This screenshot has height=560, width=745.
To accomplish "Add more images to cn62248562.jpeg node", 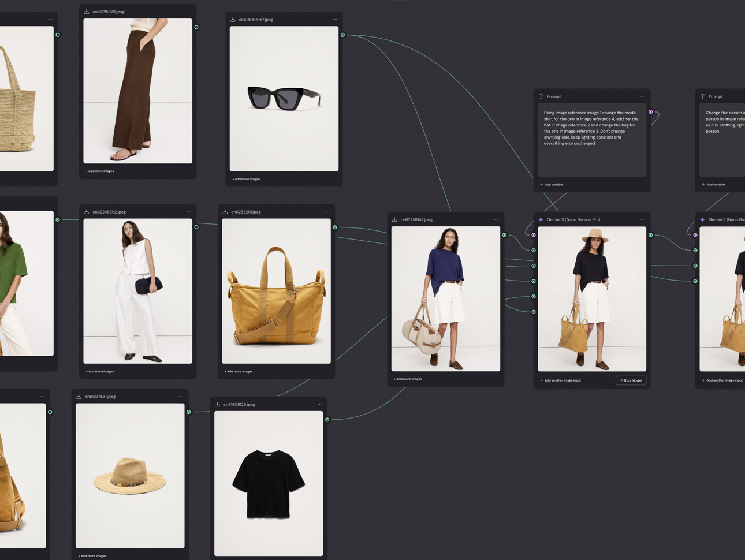I will coord(100,371).
